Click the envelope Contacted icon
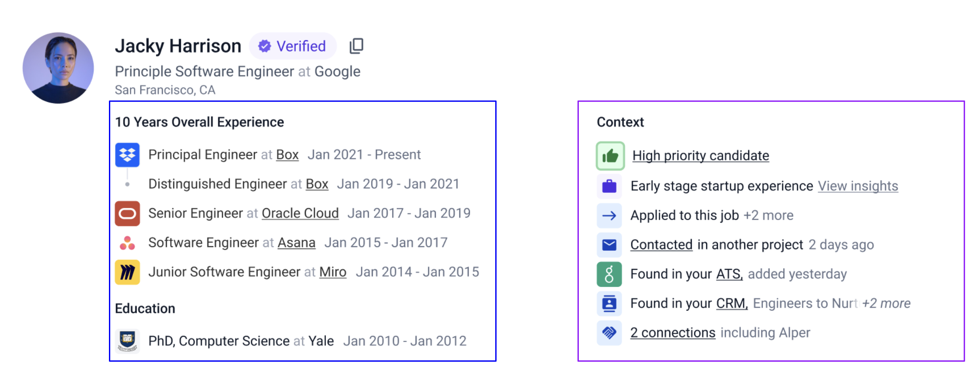980x384 pixels. [609, 244]
